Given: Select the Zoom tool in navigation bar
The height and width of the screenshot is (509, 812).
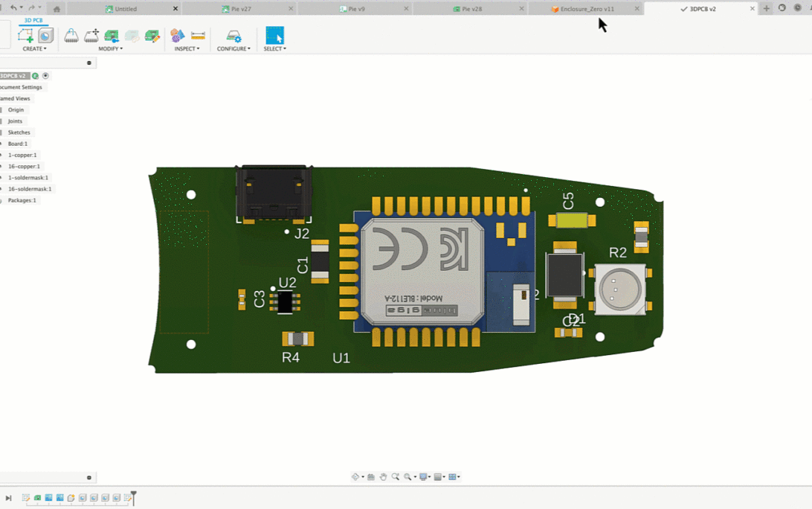Looking at the screenshot, I should coord(395,477).
